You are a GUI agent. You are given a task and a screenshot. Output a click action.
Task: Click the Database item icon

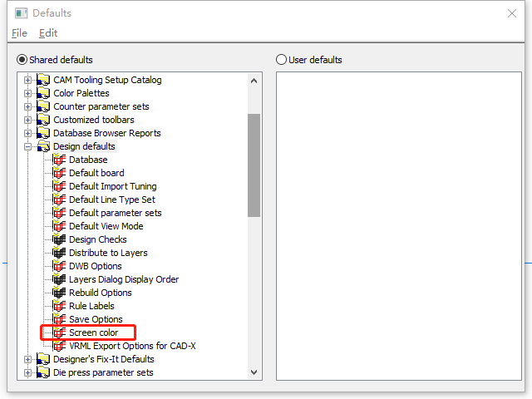point(59,160)
